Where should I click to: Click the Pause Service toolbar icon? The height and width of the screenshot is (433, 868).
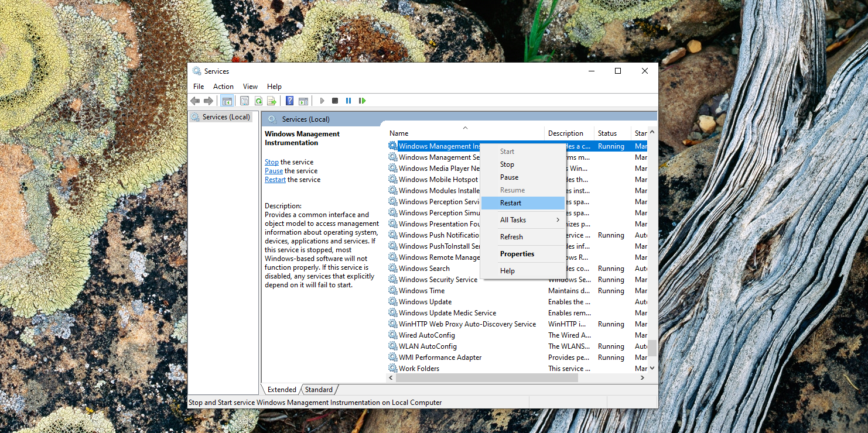tap(348, 101)
